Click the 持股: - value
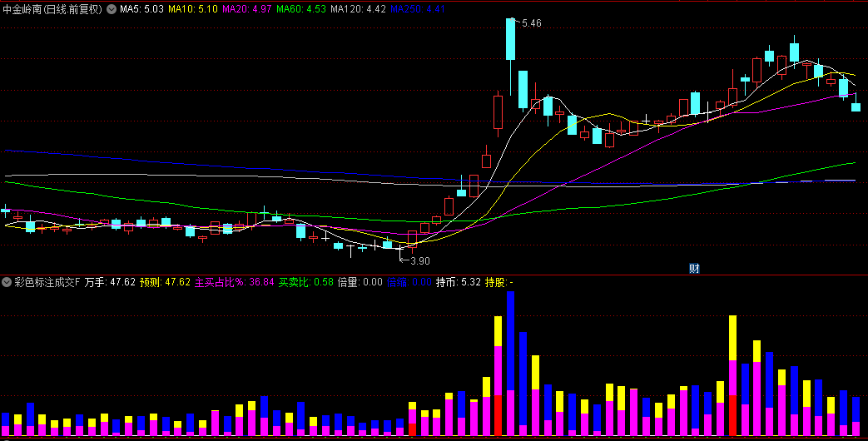Image resolution: width=868 pixels, height=441 pixels. (x=499, y=282)
